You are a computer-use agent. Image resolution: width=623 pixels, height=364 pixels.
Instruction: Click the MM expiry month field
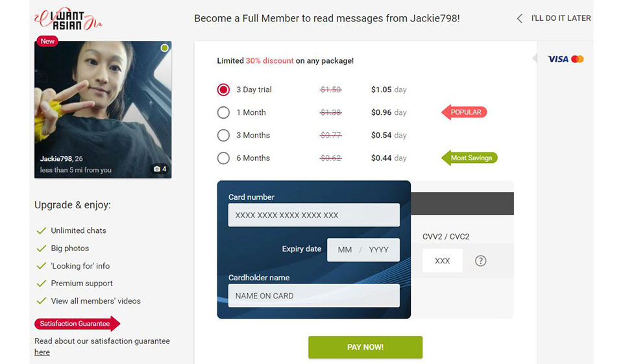point(345,250)
